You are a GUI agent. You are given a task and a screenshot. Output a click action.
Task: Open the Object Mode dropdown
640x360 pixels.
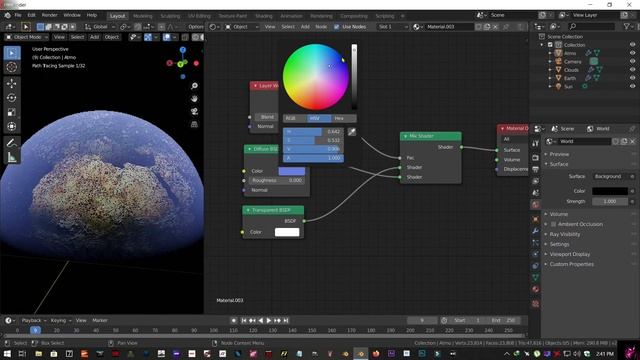[27, 37]
